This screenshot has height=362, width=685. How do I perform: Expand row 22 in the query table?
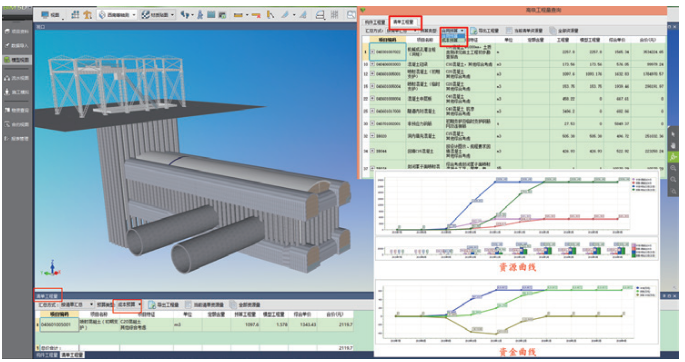click(x=372, y=99)
